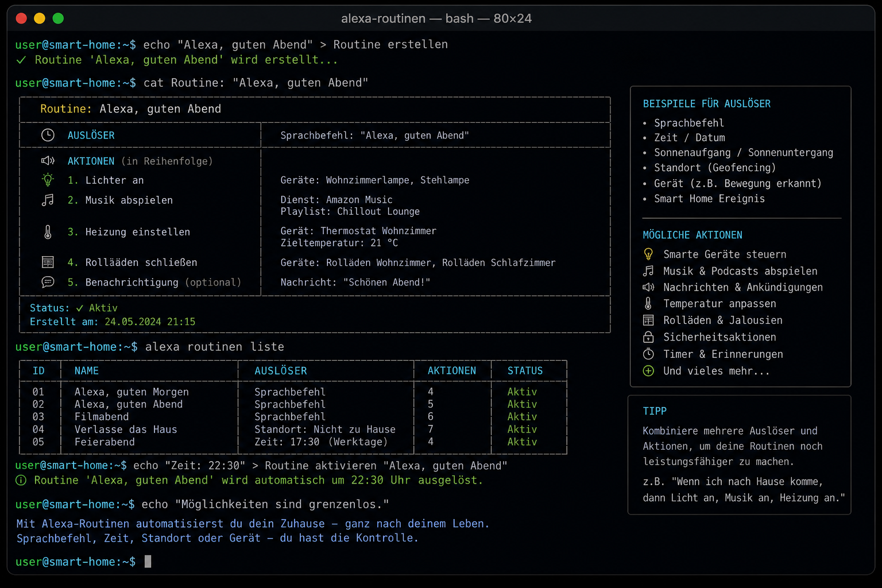Click the TIPP heading

point(655,411)
